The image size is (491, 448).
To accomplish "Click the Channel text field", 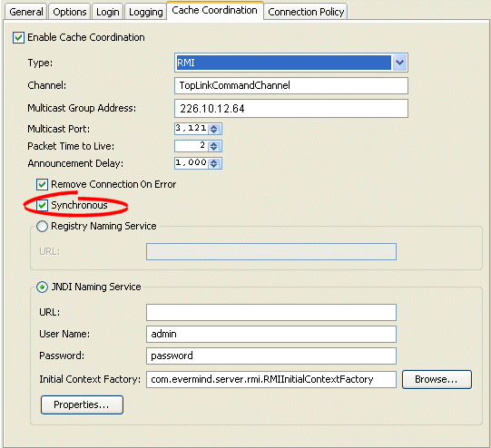I will tap(291, 86).
